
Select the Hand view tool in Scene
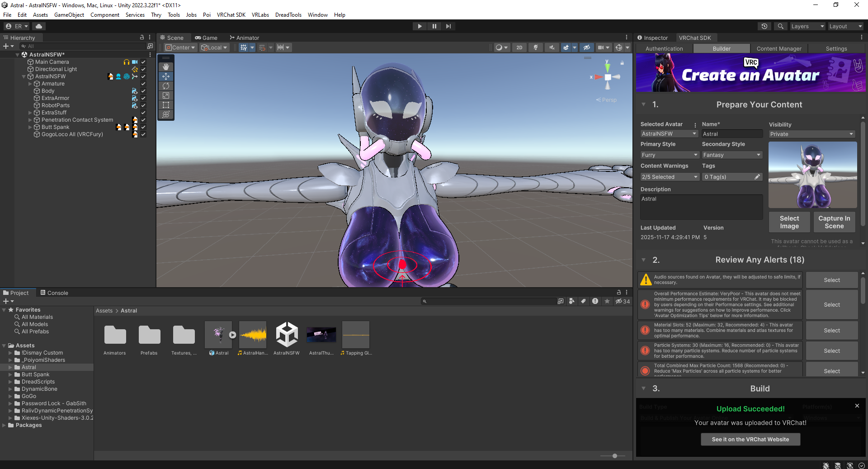click(166, 67)
